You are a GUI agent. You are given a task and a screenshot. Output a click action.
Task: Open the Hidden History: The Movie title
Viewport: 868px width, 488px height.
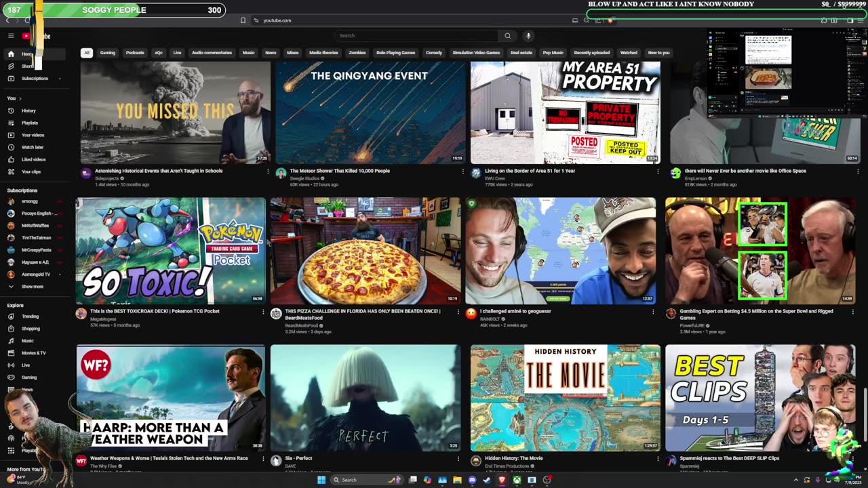pos(514,458)
